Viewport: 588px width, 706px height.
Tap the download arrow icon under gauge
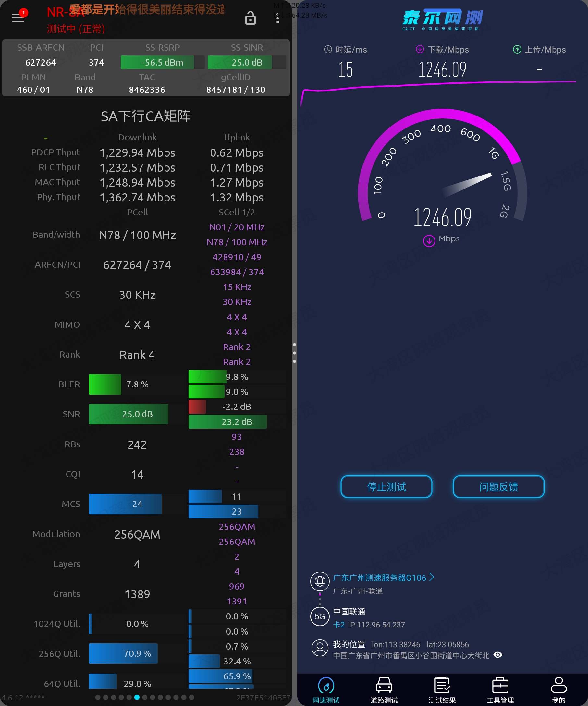[x=429, y=241]
